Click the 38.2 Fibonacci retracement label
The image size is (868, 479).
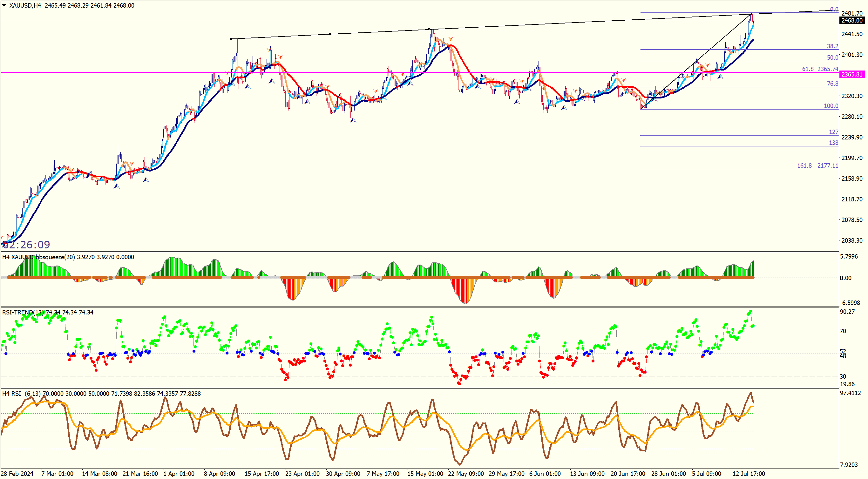coord(832,46)
